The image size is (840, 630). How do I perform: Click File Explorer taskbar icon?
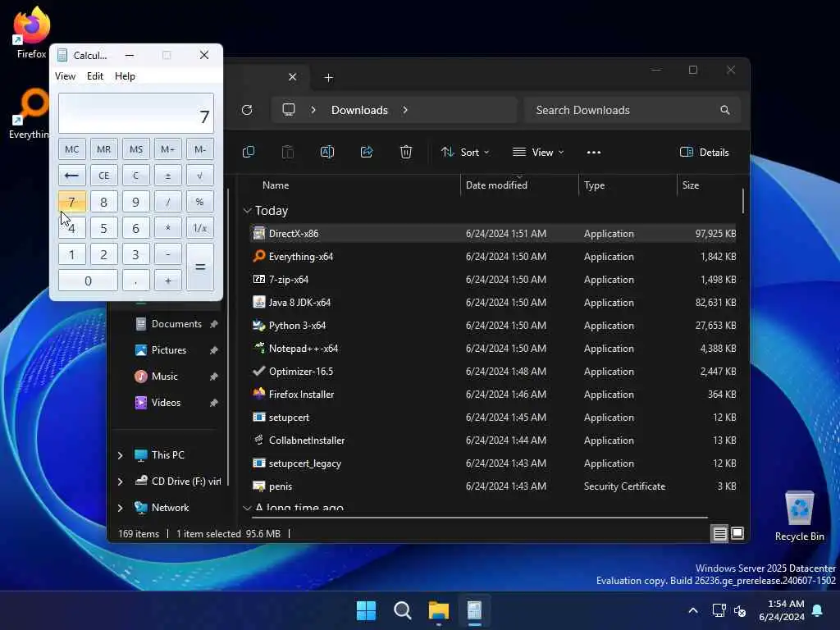[438, 610]
